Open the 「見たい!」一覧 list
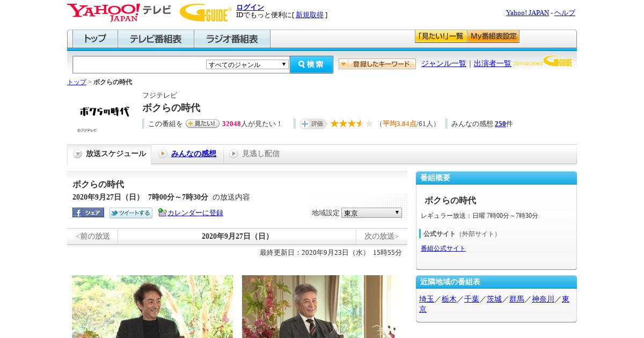This screenshot has width=644, height=338. (441, 36)
